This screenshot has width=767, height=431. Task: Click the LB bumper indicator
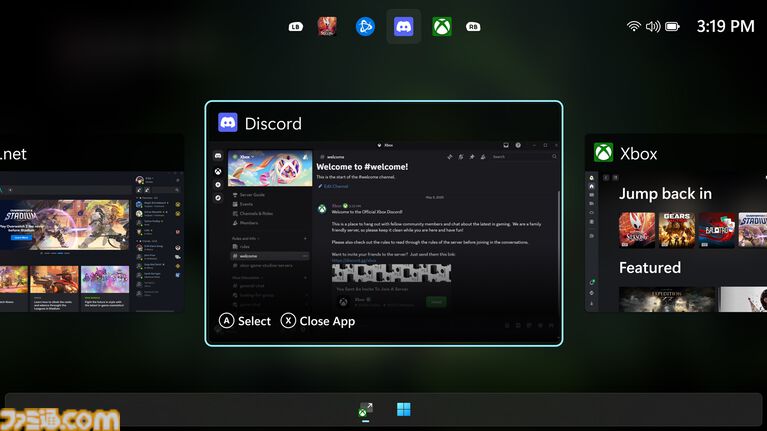tap(295, 26)
